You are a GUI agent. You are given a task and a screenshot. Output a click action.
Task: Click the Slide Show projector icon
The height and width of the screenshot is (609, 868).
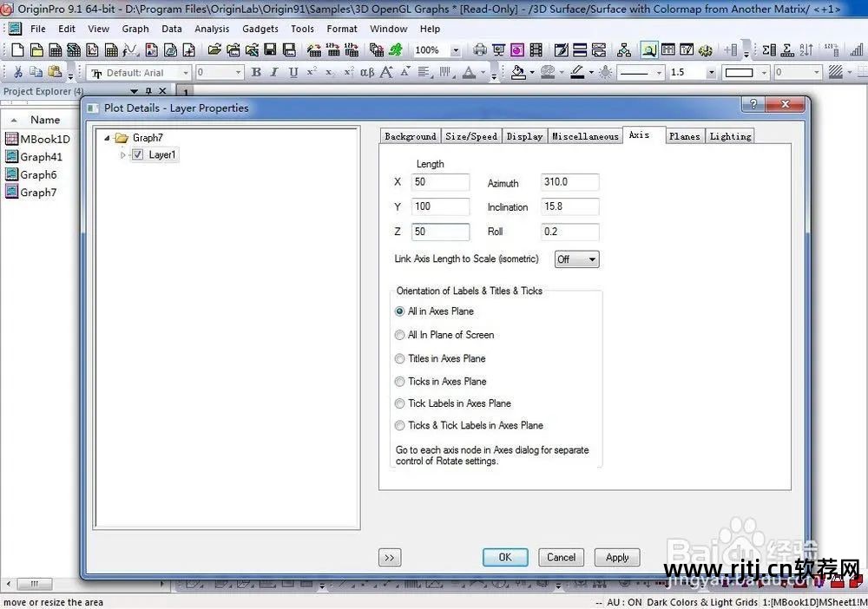pos(498,50)
